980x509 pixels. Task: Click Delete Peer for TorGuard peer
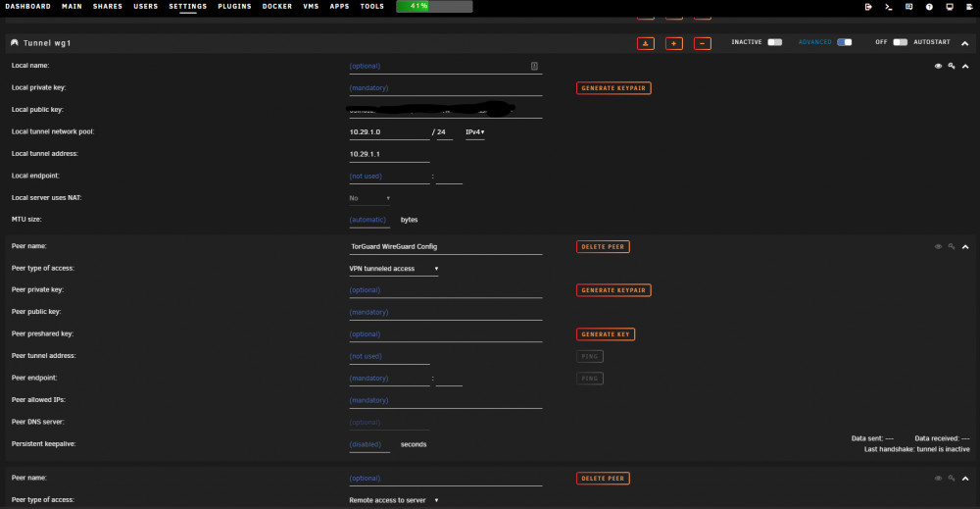603,246
